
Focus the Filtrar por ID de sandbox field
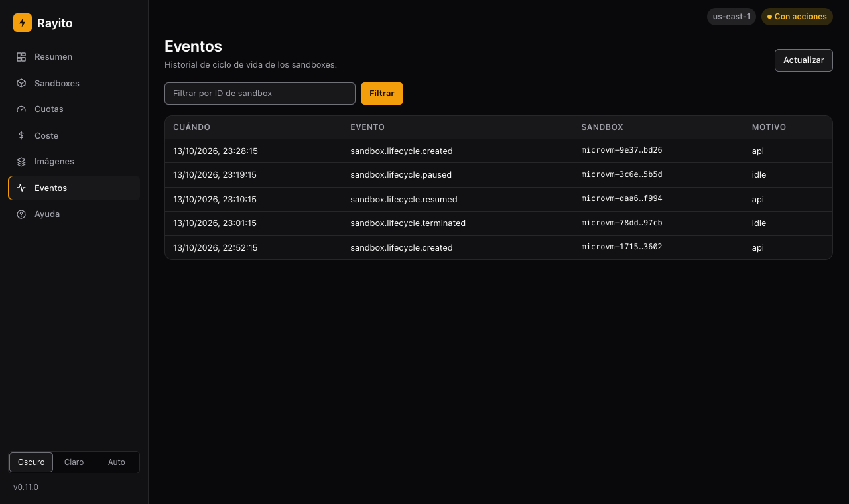pyautogui.click(x=260, y=94)
